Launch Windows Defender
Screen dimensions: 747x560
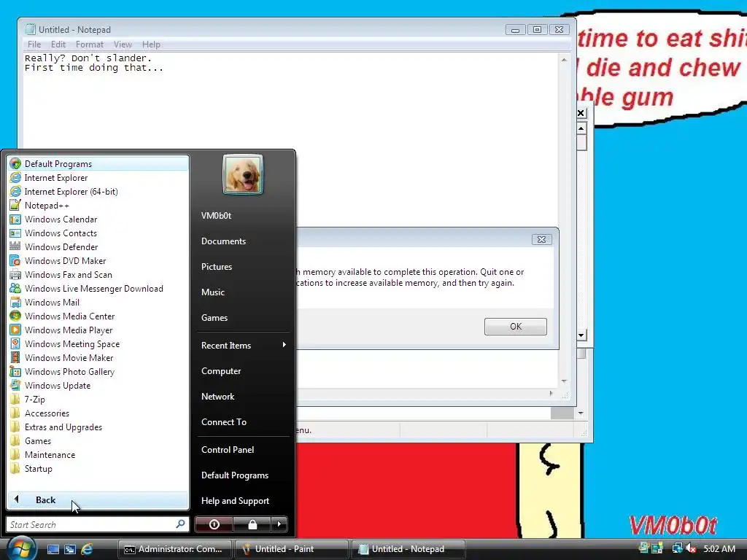pyautogui.click(x=98, y=246)
